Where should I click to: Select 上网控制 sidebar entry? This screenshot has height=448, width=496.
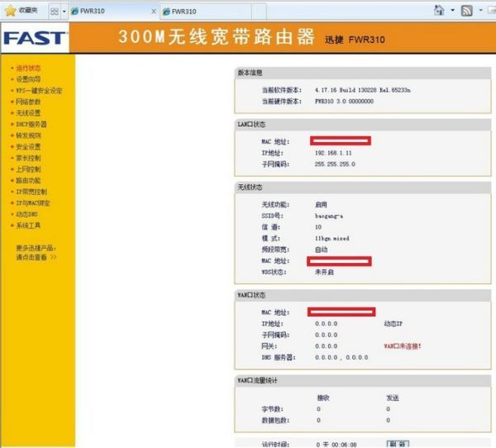pos(28,169)
